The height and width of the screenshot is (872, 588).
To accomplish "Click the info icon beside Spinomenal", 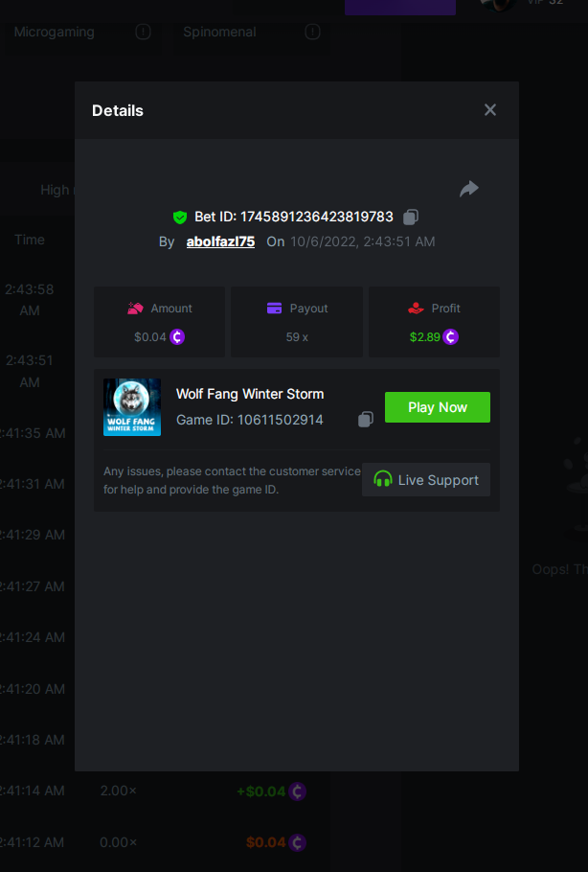I will (x=312, y=32).
